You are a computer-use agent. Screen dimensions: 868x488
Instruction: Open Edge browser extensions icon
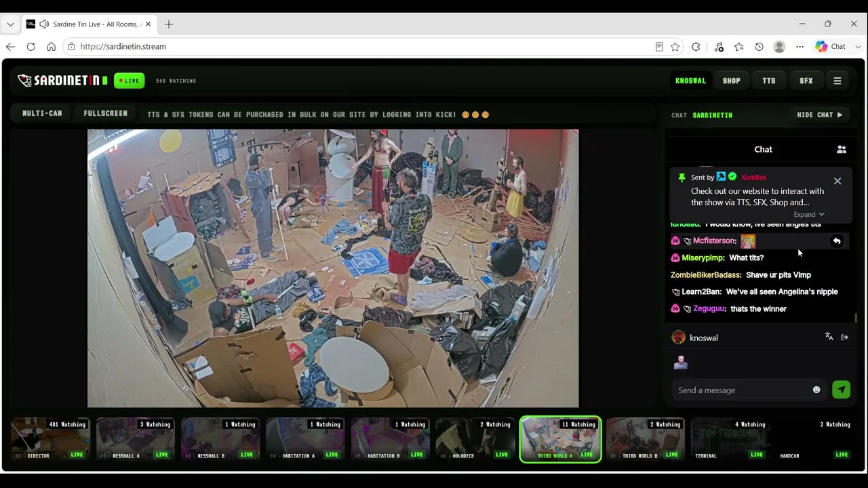696,47
